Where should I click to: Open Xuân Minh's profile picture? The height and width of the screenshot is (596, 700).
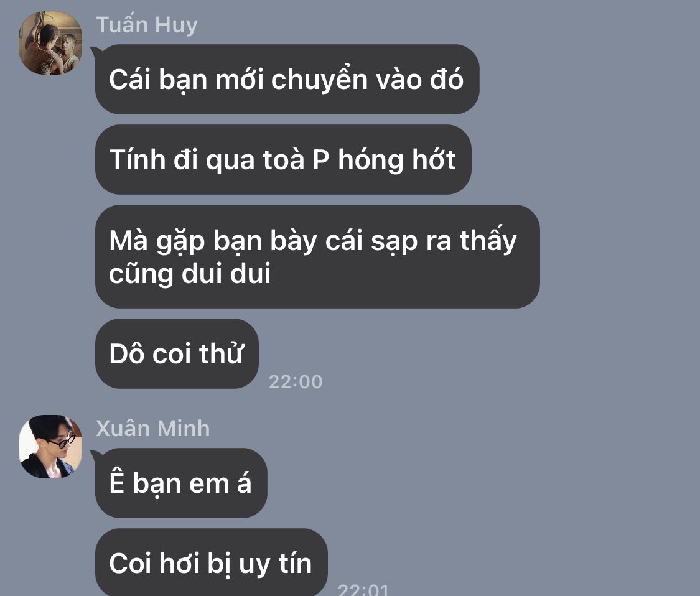tap(50, 447)
